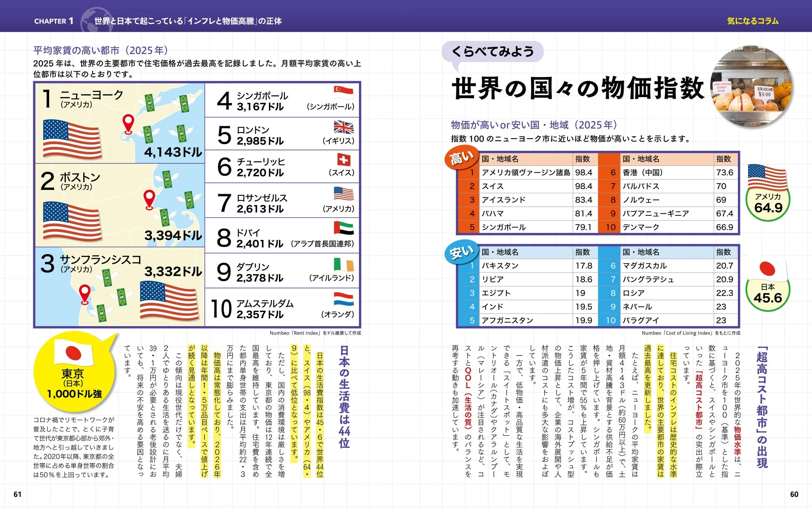The image size is (812, 509).
Task: Click the pastry shop photo thumbnail
Action: [x=752, y=87]
